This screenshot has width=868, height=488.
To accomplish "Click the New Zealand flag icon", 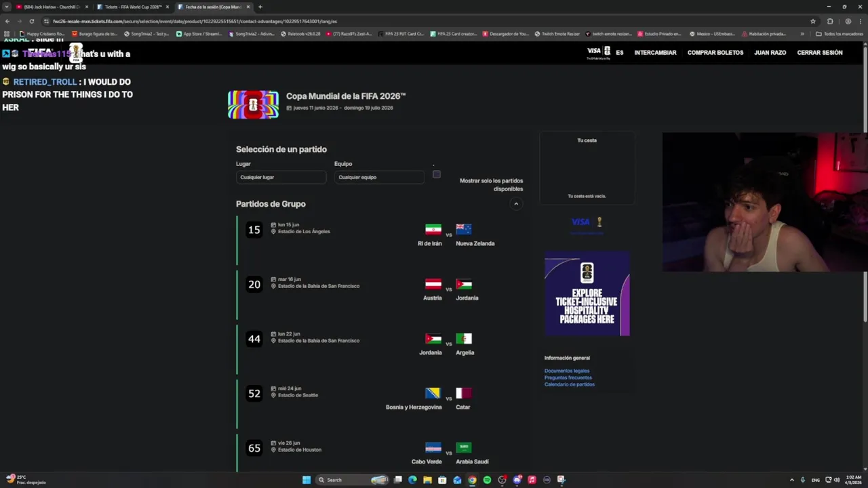I will tap(464, 230).
